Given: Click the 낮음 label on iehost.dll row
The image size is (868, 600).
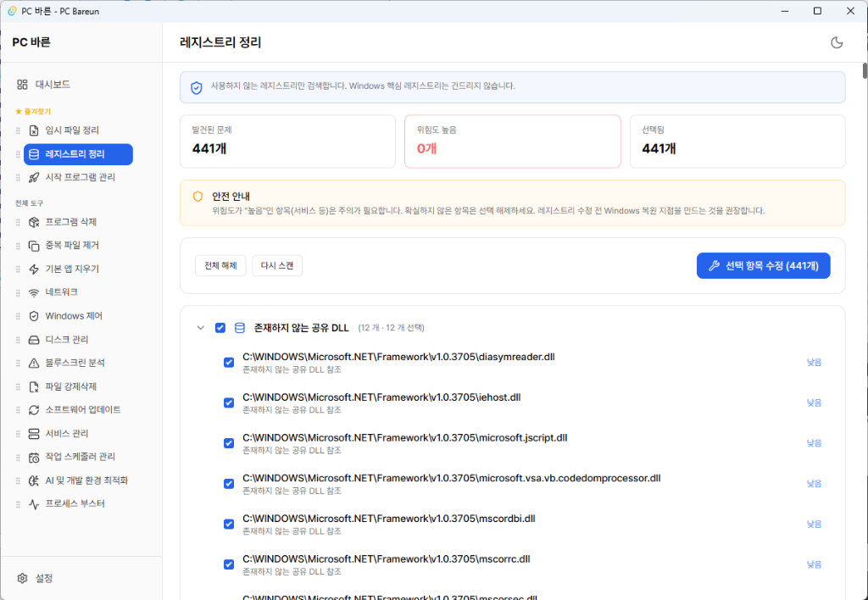Looking at the screenshot, I should (814, 403).
